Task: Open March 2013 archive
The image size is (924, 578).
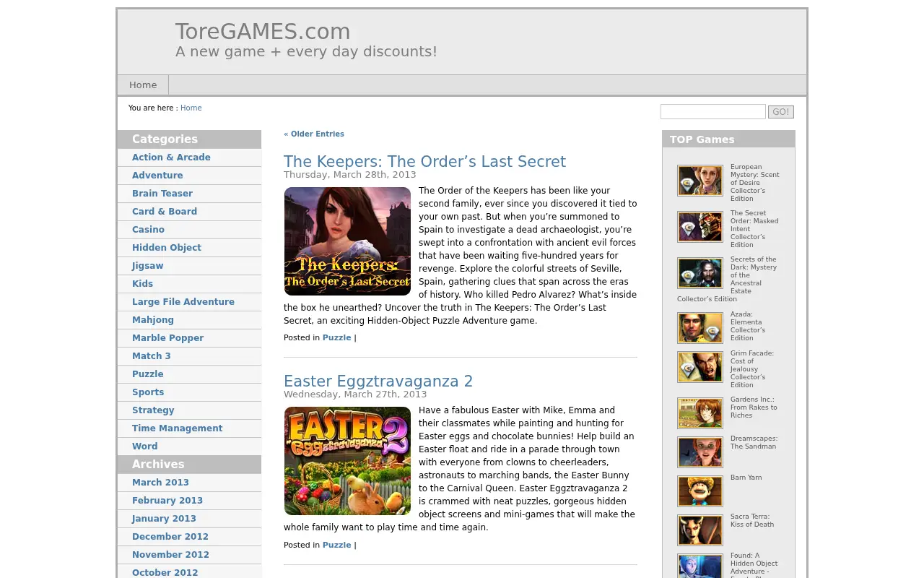Action: coord(189,483)
